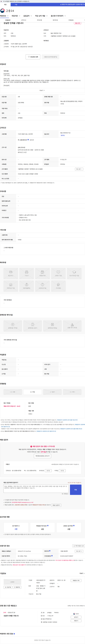Click the 차량유지비 welfare icon
Viewport: 85px width, 644px height.
(42, 274)
